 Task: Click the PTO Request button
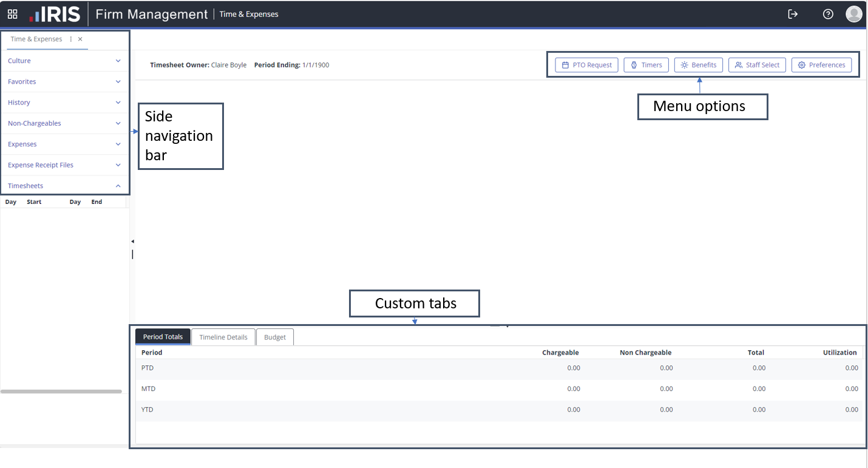click(x=586, y=65)
